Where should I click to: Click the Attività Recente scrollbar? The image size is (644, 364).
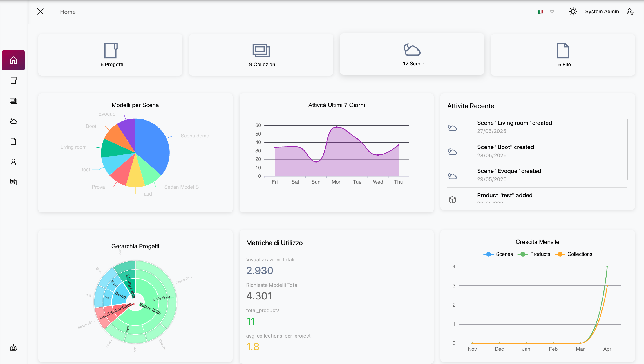click(627, 149)
